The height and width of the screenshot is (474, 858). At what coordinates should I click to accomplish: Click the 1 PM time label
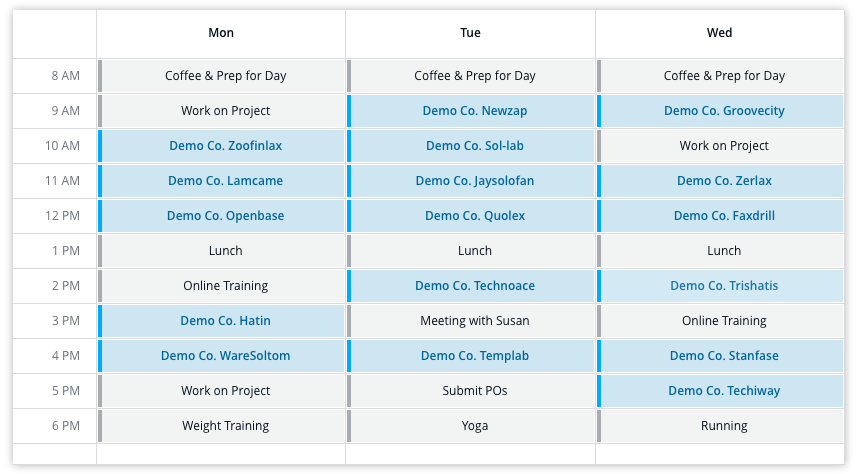coord(66,251)
